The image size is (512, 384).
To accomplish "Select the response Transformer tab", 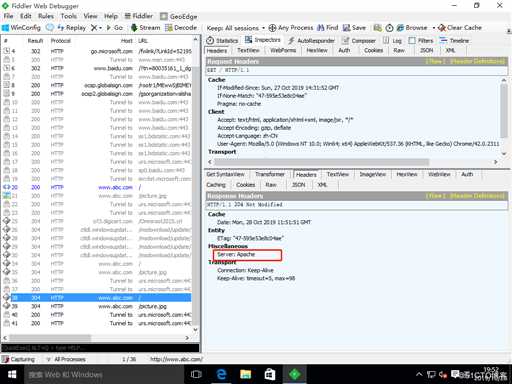I will point(270,174).
